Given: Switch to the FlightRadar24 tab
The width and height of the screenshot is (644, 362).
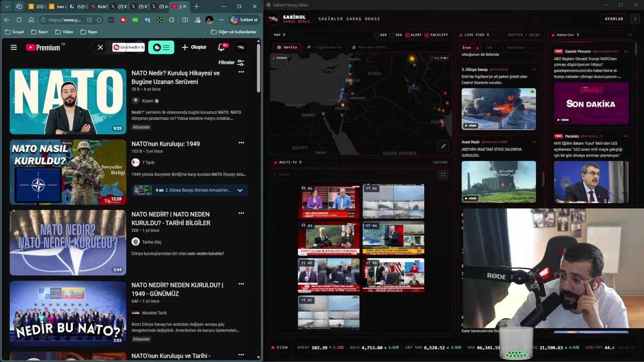Looking at the screenshot, I should click(x=324, y=47).
